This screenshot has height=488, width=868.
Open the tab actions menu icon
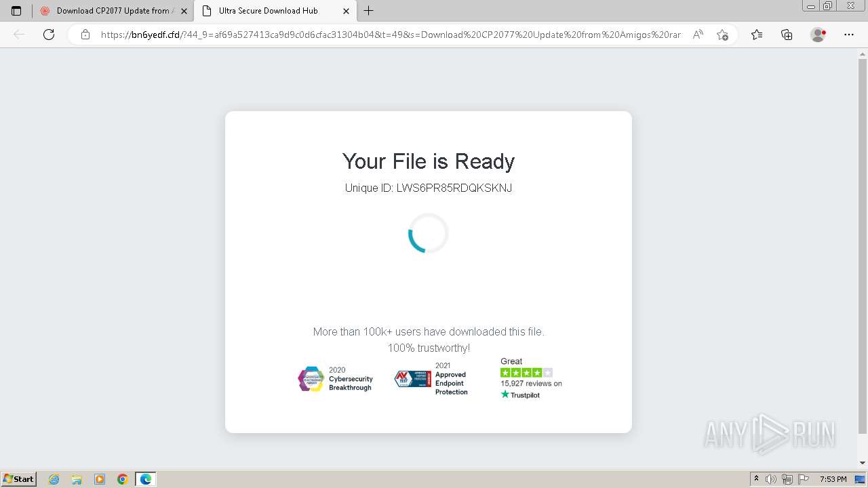coord(16,11)
